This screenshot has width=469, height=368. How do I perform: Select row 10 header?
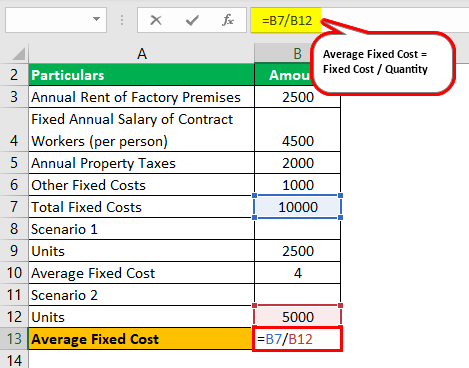[x=14, y=273]
